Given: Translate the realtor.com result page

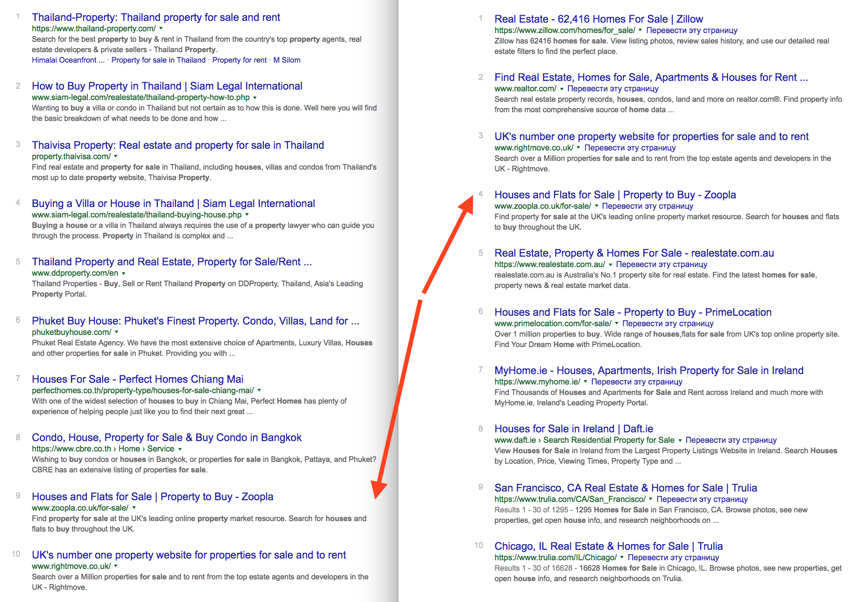Looking at the screenshot, I should (613, 89).
